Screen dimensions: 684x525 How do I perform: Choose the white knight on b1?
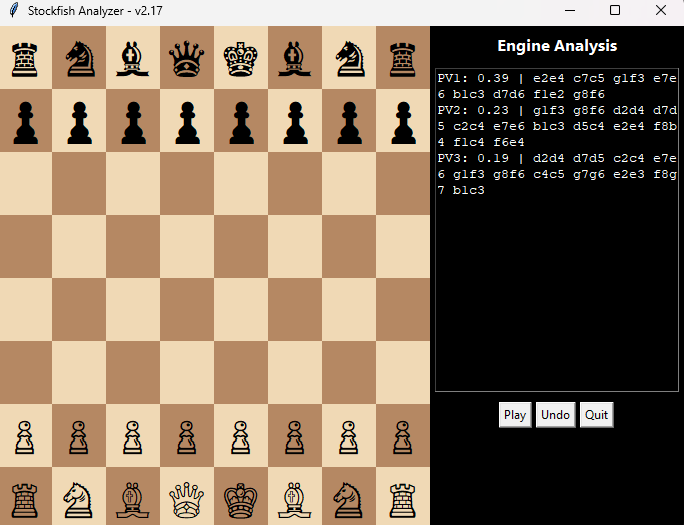click(79, 500)
